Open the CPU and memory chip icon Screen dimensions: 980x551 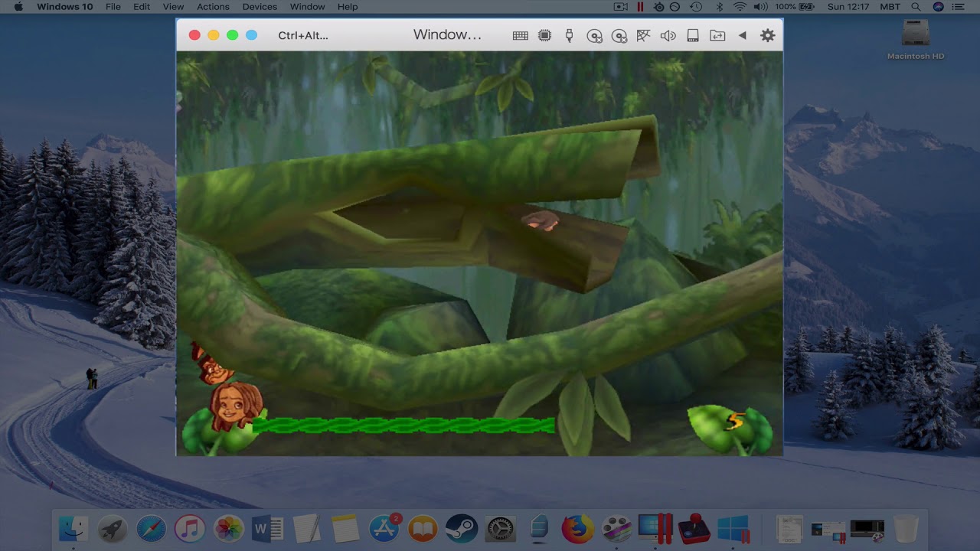544,35
